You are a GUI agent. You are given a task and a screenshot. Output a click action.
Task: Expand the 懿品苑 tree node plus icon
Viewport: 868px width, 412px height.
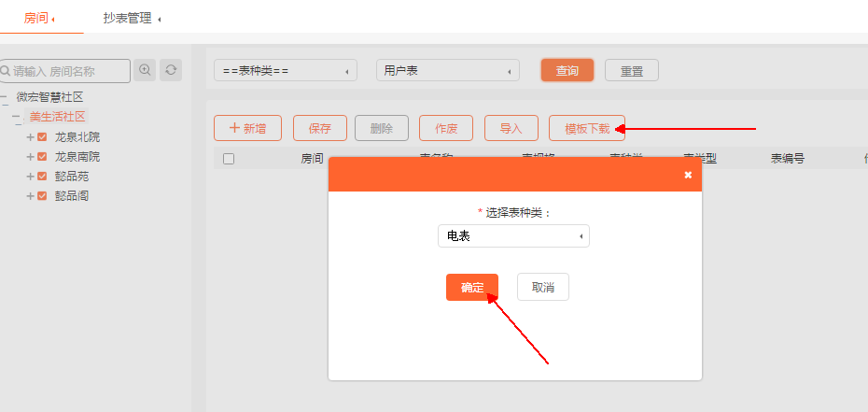click(x=30, y=177)
